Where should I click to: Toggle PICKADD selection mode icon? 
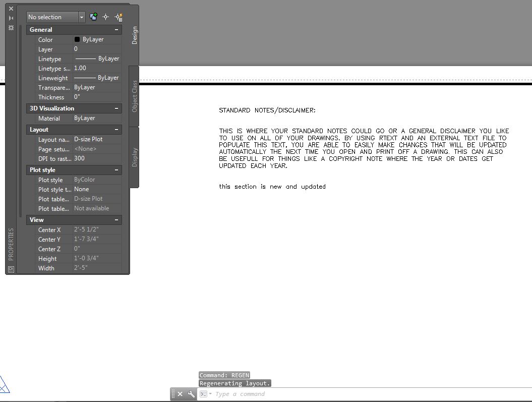(93, 17)
